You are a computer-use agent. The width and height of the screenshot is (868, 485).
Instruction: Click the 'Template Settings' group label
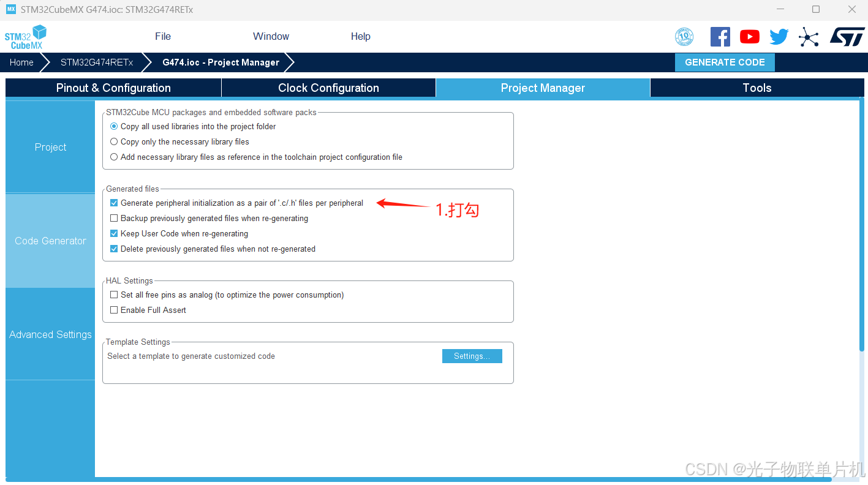click(x=138, y=342)
